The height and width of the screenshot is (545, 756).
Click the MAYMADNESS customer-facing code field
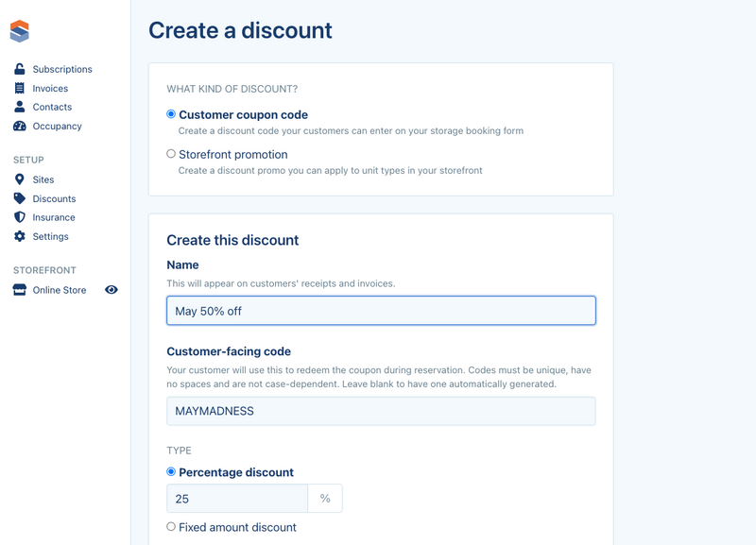(381, 411)
